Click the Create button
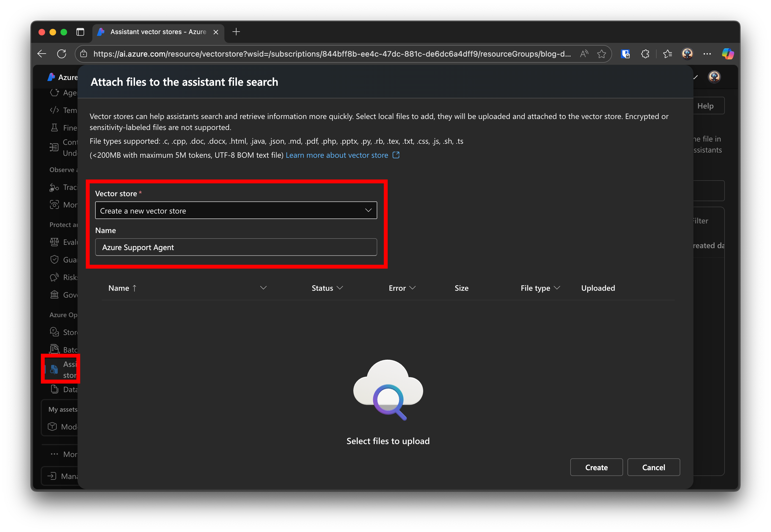The width and height of the screenshot is (771, 532). click(596, 467)
